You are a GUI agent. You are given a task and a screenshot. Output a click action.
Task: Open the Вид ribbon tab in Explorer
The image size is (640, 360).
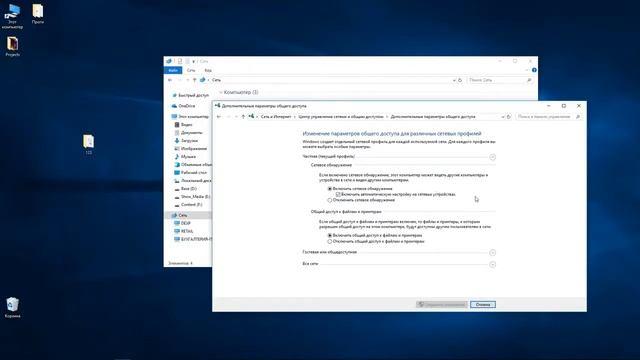208,70
